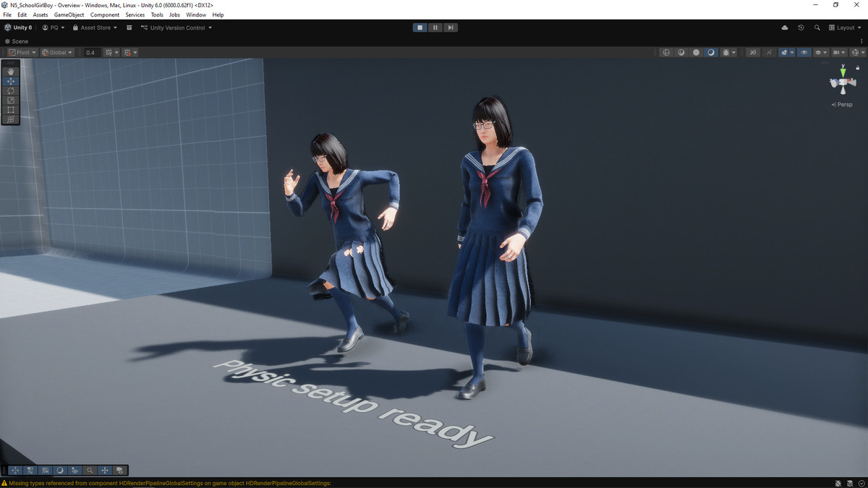The image size is (868, 488).
Task: Edit the grid snap value field showing 0.4
Action: (x=90, y=52)
